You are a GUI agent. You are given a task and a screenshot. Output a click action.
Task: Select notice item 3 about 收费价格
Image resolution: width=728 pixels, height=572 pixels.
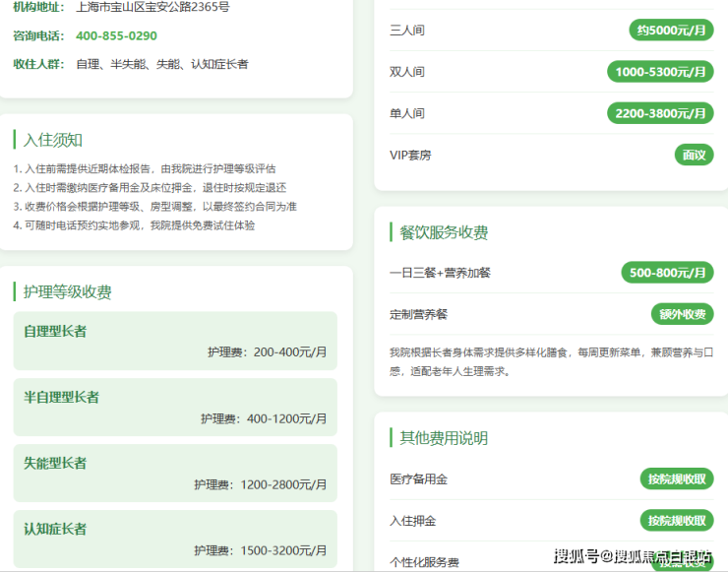[x=154, y=207]
